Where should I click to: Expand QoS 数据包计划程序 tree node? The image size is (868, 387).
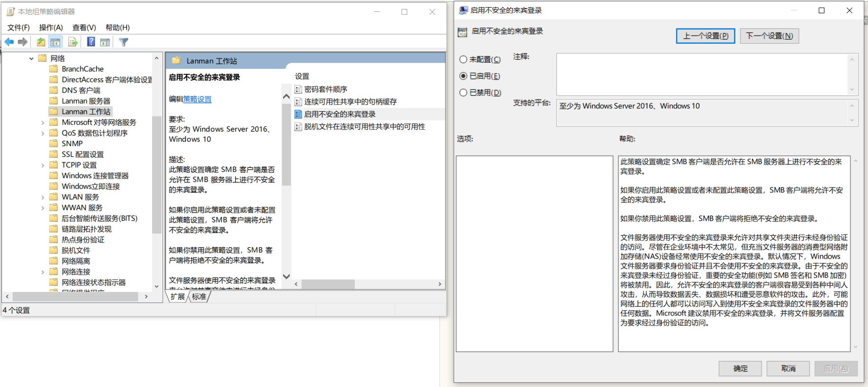pyautogui.click(x=43, y=134)
